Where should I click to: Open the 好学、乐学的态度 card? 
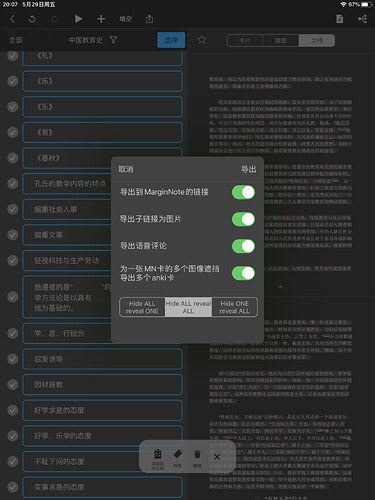[102, 436]
